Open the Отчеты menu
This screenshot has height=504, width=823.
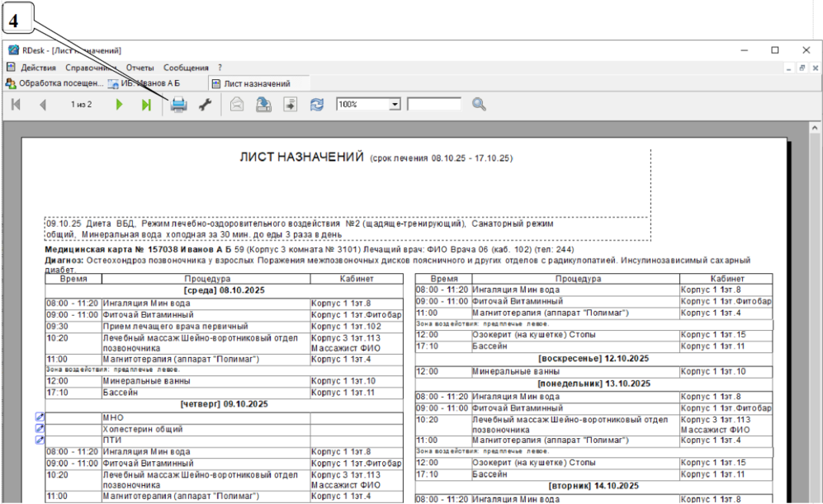point(140,68)
